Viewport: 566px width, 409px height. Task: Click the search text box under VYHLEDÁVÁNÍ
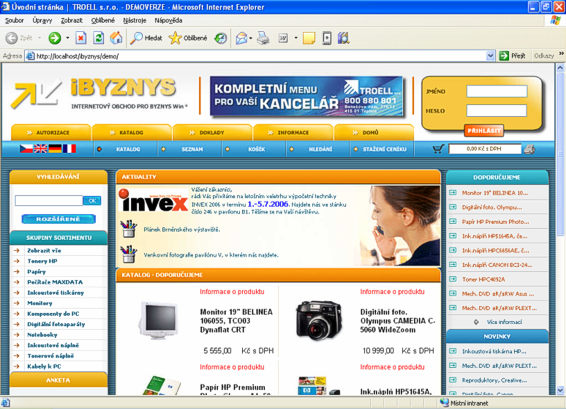(49, 200)
